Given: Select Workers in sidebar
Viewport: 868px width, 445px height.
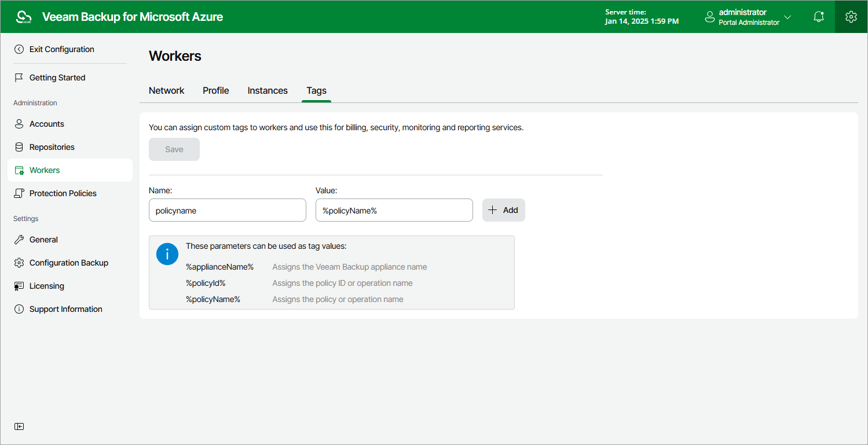Looking at the screenshot, I should [69, 170].
